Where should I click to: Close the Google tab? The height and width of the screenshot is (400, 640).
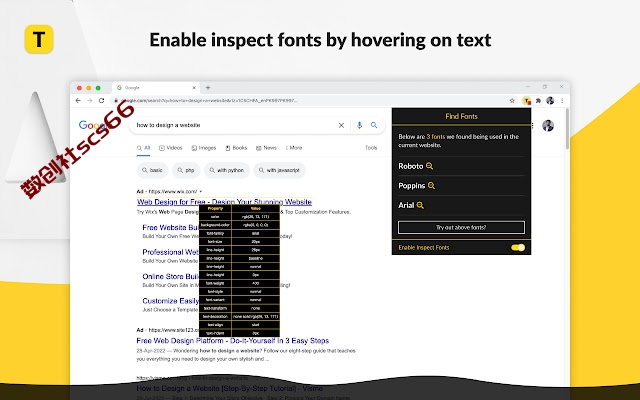194,87
